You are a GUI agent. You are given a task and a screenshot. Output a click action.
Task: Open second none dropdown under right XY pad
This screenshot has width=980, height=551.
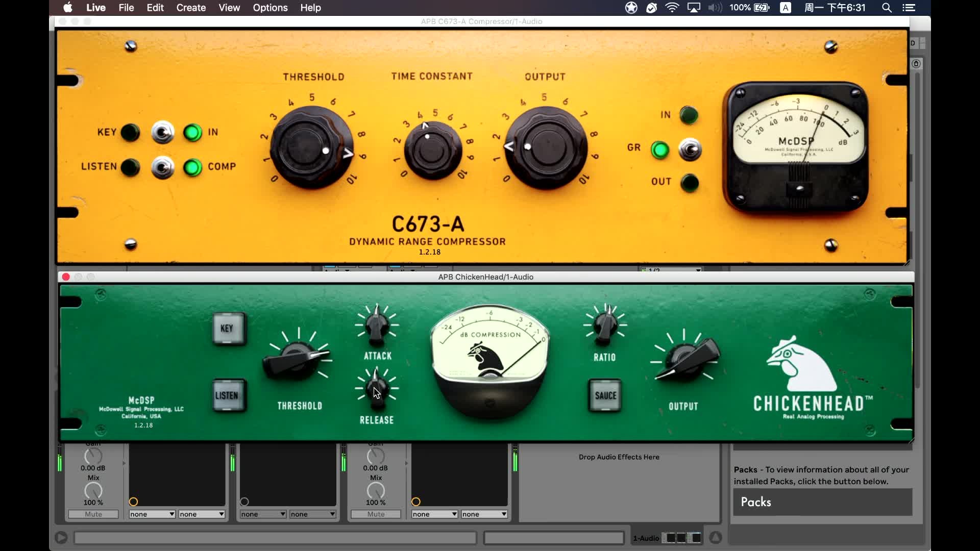pyautogui.click(x=484, y=514)
